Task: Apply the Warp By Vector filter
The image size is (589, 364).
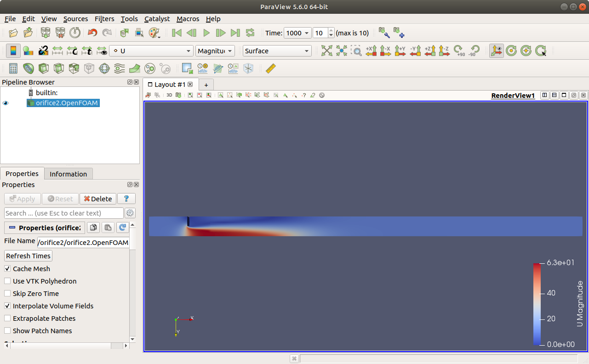Action: click(135, 68)
